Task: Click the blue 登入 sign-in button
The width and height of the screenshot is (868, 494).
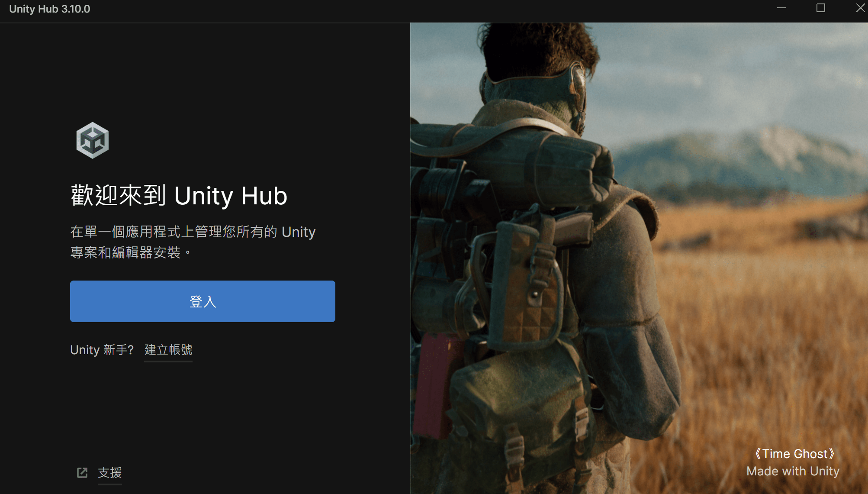Action: click(203, 301)
